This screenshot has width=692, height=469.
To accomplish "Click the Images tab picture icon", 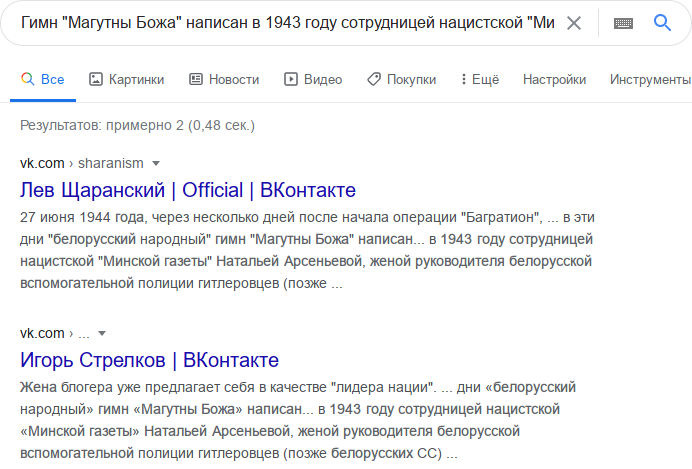I will (96, 79).
